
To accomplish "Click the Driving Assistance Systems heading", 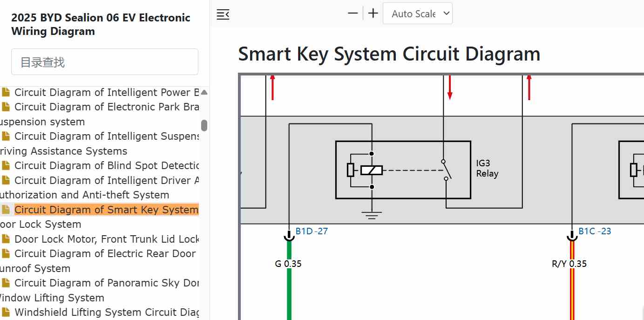I will [63, 151].
